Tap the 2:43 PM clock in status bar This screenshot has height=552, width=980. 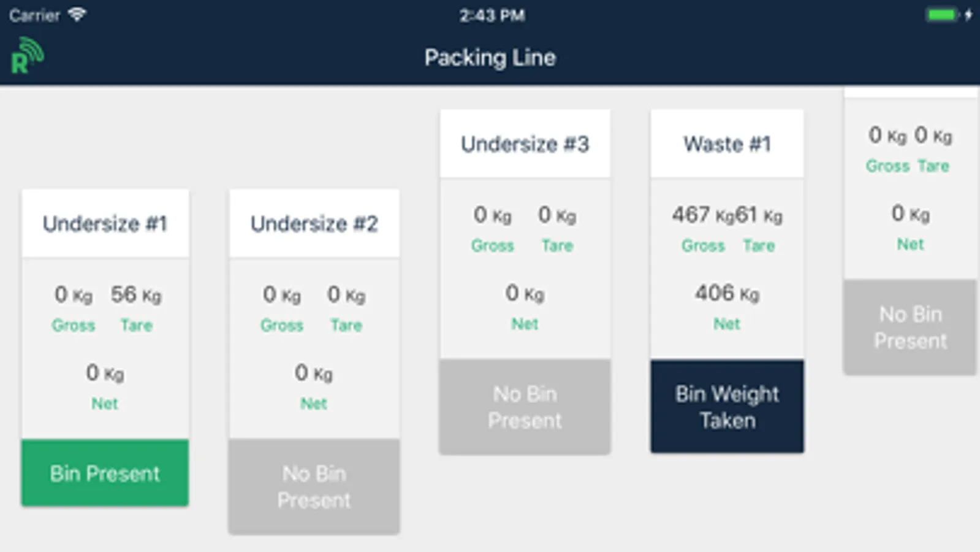[x=492, y=15]
